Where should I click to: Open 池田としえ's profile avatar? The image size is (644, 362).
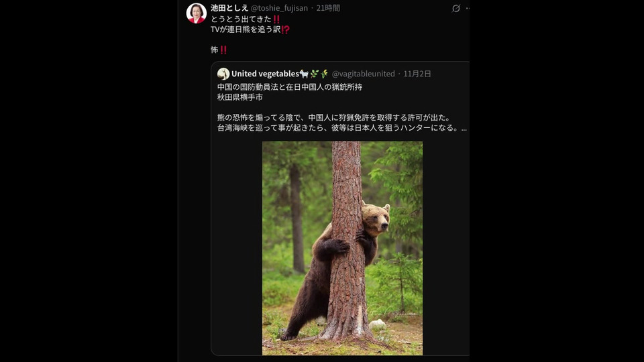[x=197, y=13]
